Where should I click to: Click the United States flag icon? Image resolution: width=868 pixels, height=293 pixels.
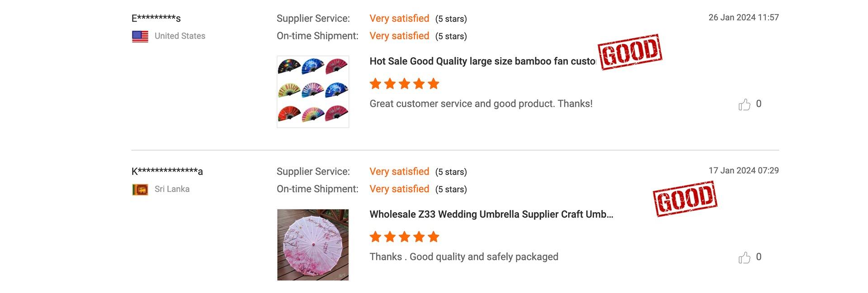(140, 37)
